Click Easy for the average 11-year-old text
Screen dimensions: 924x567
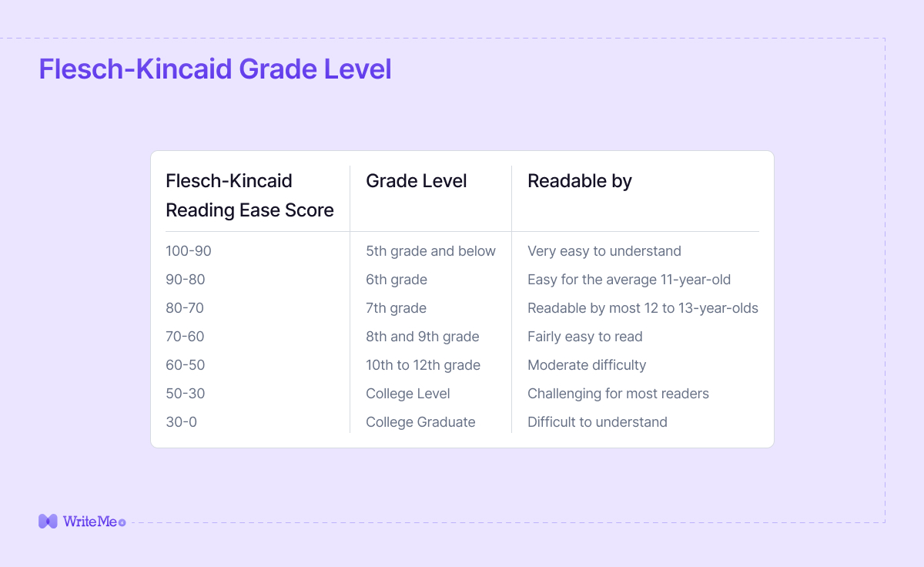coord(629,280)
